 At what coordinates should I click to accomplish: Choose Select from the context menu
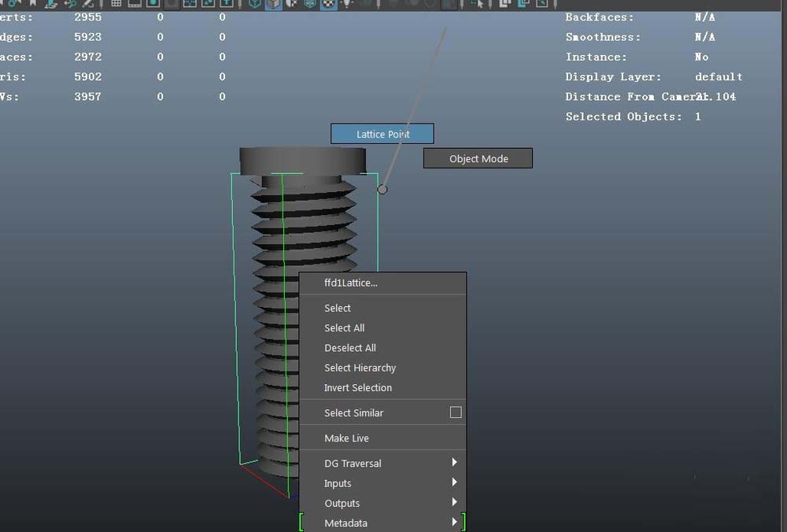pyautogui.click(x=382, y=308)
